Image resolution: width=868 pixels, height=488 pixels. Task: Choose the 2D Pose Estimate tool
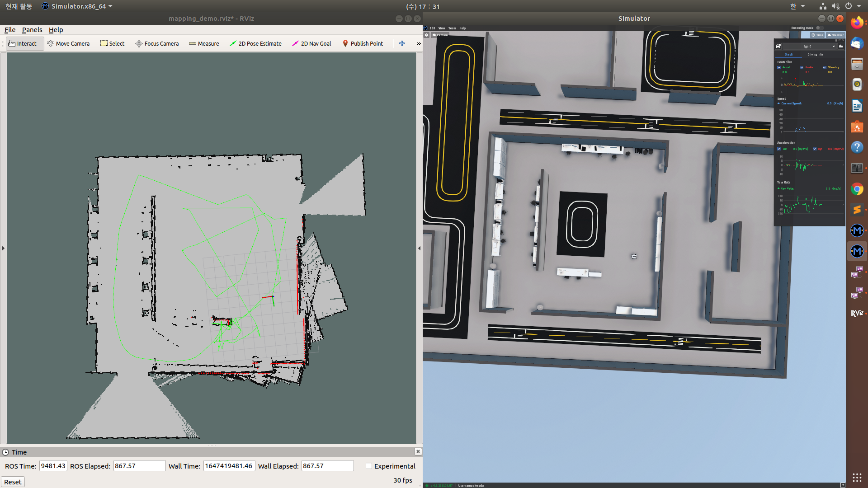tap(255, 43)
